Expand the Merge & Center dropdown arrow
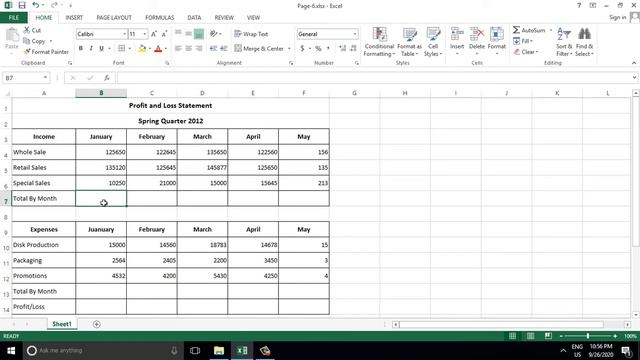 tap(289, 49)
